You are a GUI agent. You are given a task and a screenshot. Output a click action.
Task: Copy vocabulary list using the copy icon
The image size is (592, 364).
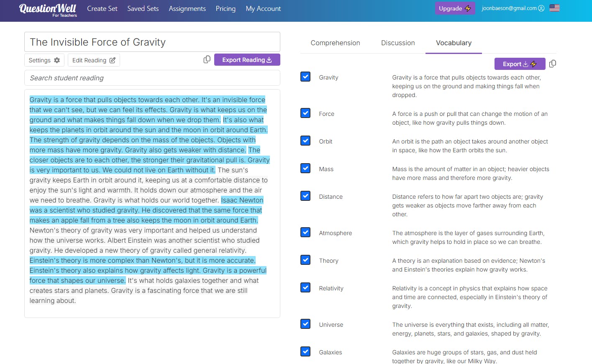[552, 64]
